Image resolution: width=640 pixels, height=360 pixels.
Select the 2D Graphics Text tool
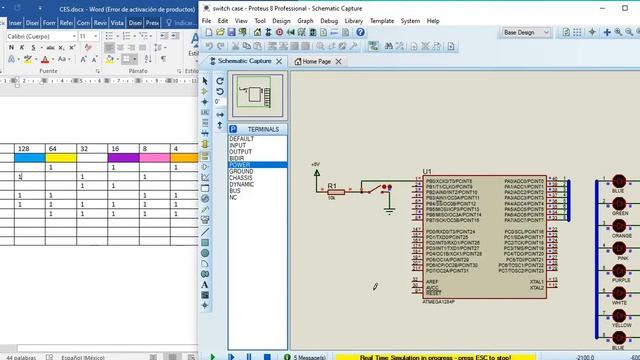click(x=205, y=284)
